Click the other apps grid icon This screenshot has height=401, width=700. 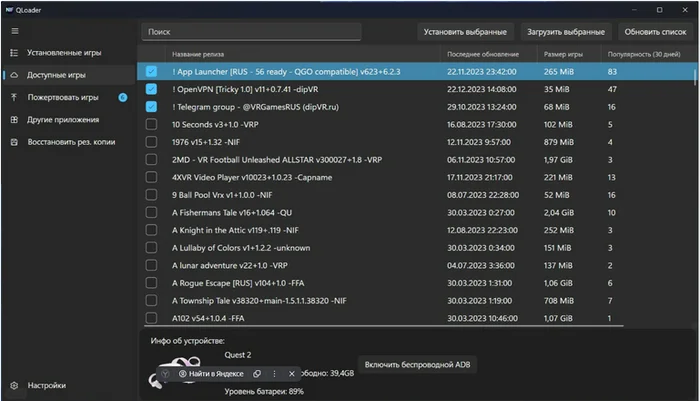click(14, 120)
